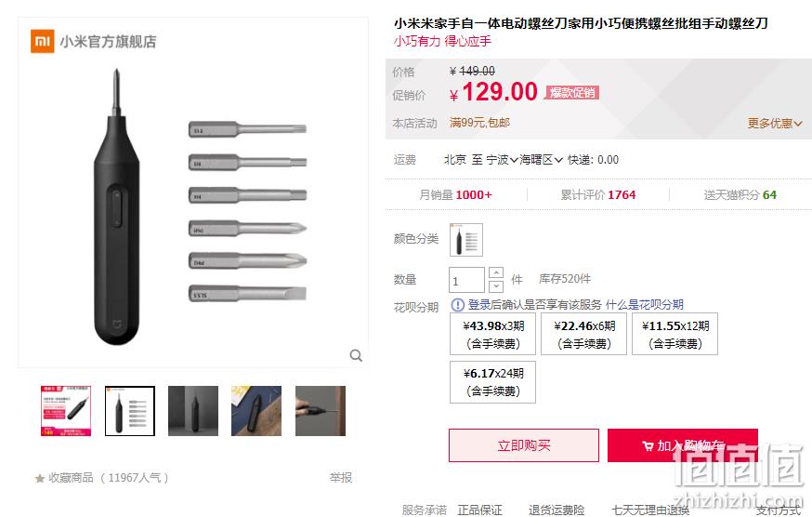Choose the ¥22.46x6期 installment option
This screenshot has height=517, width=812.
(x=584, y=334)
